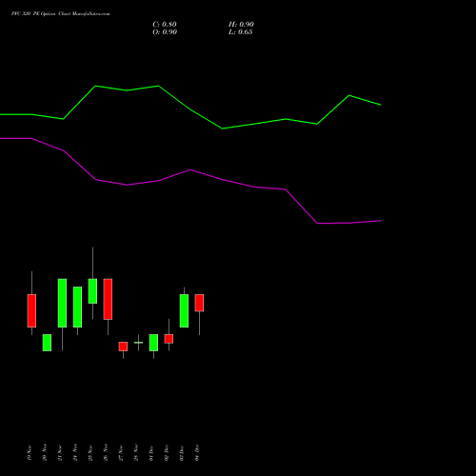Click the long-wick green candlestick for 25 Nov

pos(92,291)
